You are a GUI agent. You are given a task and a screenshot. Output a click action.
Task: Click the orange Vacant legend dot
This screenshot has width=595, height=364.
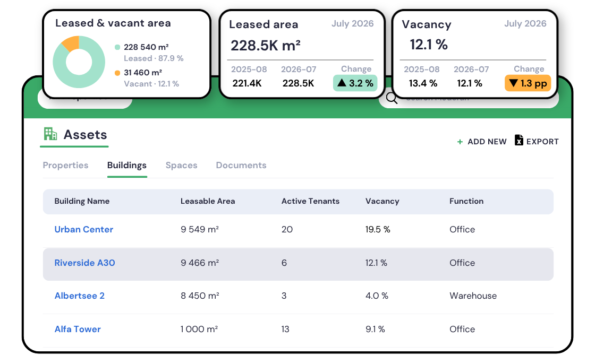tap(117, 73)
